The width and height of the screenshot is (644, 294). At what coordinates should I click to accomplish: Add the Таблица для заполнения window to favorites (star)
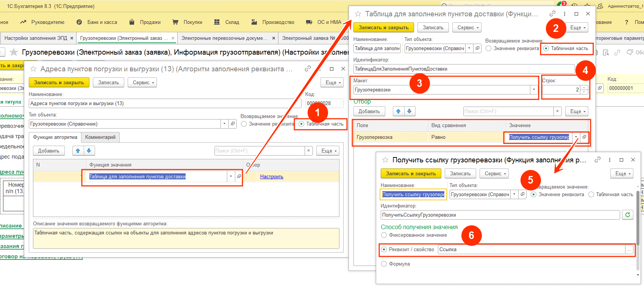coord(358,14)
